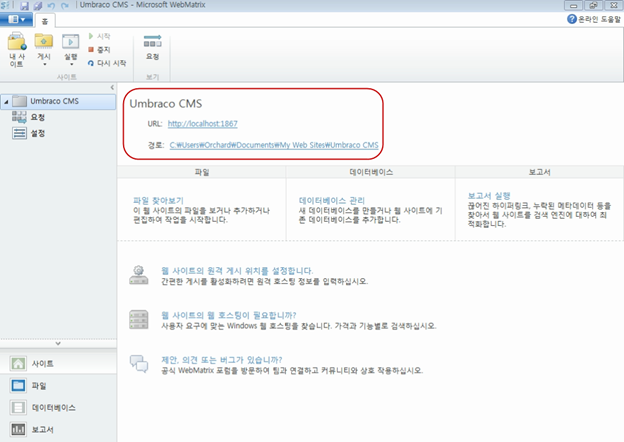
Task: Click the Stop (중지) button
Action: click(x=99, y=49)
